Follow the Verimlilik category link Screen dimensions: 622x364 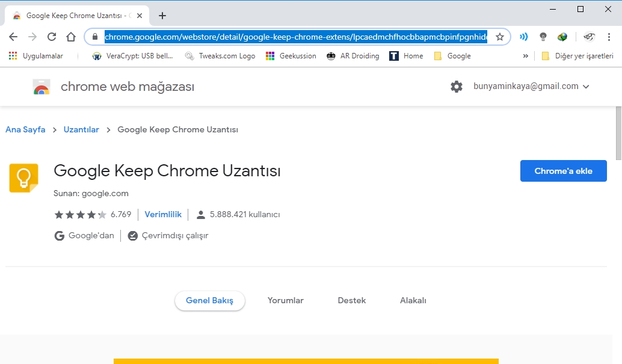tap(163, 214)
